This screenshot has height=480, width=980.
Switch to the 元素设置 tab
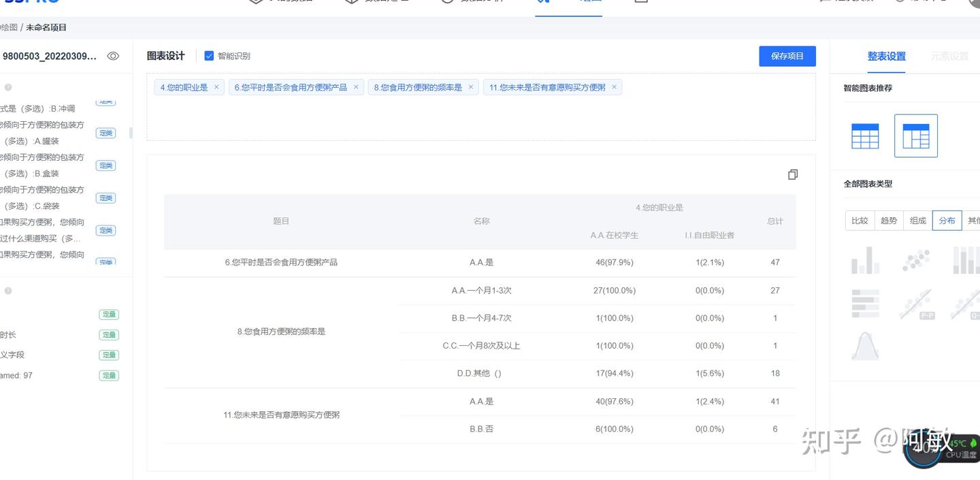click(x=949, y=57)
